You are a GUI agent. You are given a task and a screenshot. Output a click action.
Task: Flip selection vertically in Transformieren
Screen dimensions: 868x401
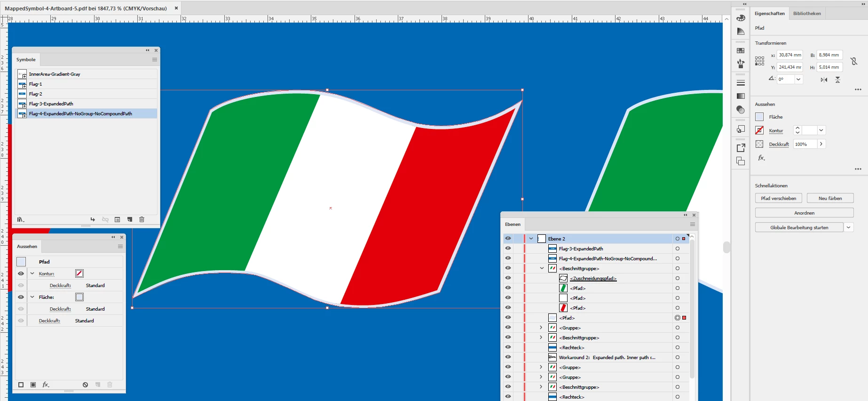coord(837,80)
